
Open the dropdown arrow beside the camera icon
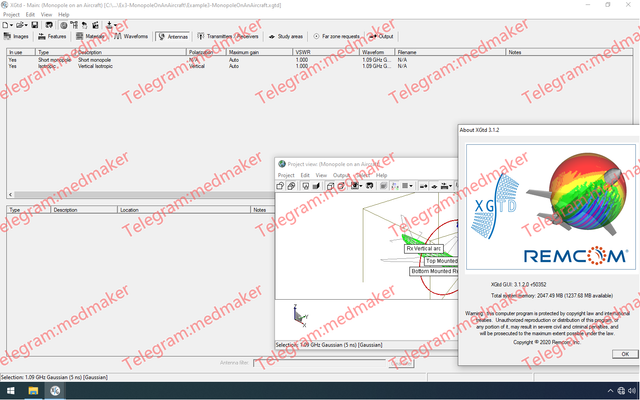click(361, 186)
